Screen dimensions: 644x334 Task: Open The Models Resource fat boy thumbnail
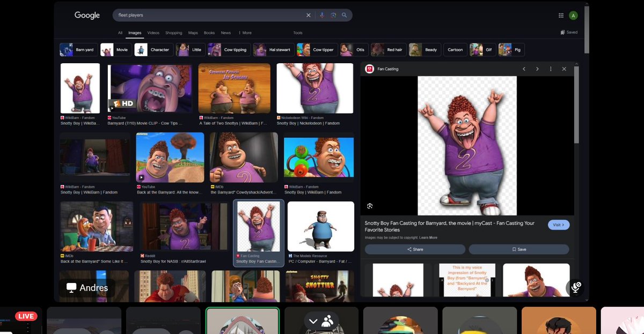(321, 227)
